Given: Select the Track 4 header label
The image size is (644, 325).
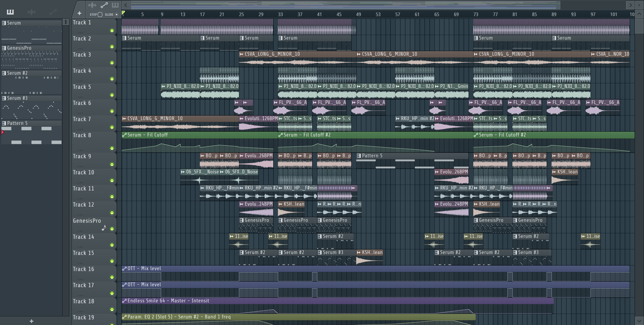Looking at the screenshot, I should [x=82, y=71].
